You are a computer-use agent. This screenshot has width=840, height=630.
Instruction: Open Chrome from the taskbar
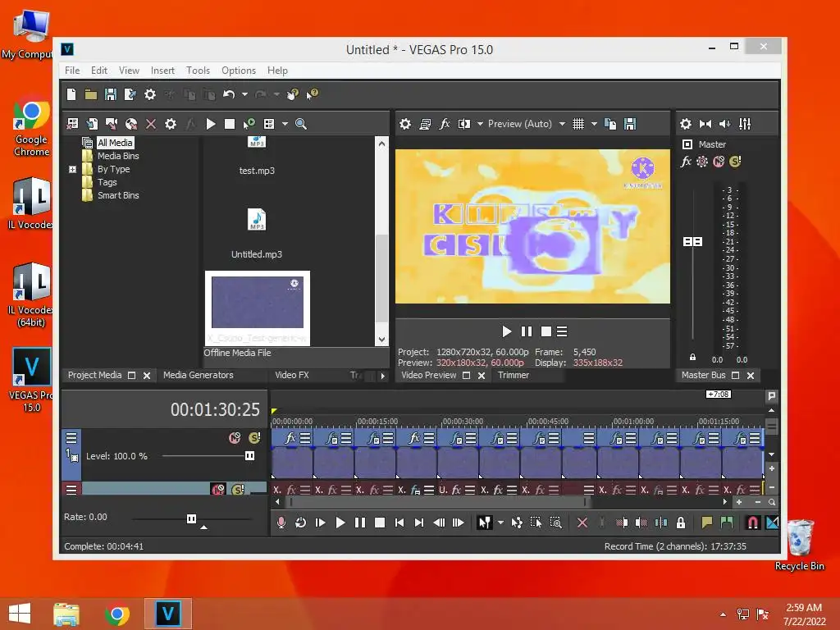point(117,614)
